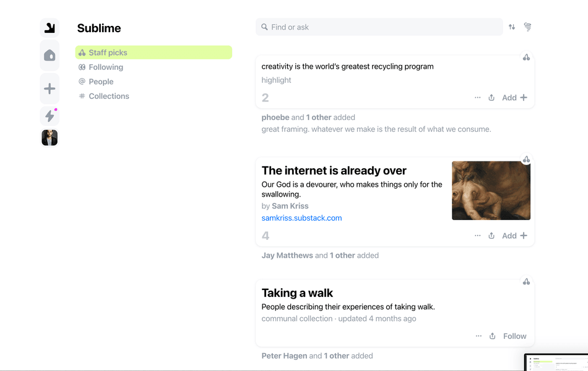The image size is (588, 371).
Task: Open the filter icon next to sort
Action: [527, 27]
